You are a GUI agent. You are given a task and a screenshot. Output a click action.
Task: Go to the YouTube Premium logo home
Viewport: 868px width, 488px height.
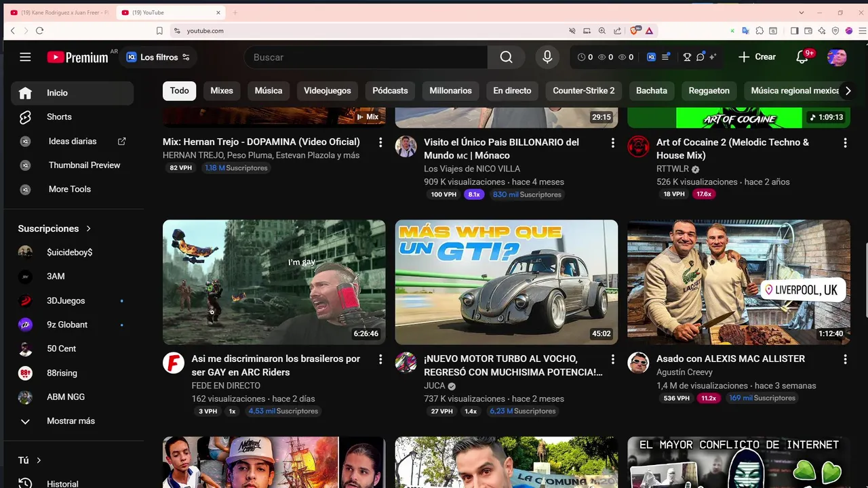[78, 58]
